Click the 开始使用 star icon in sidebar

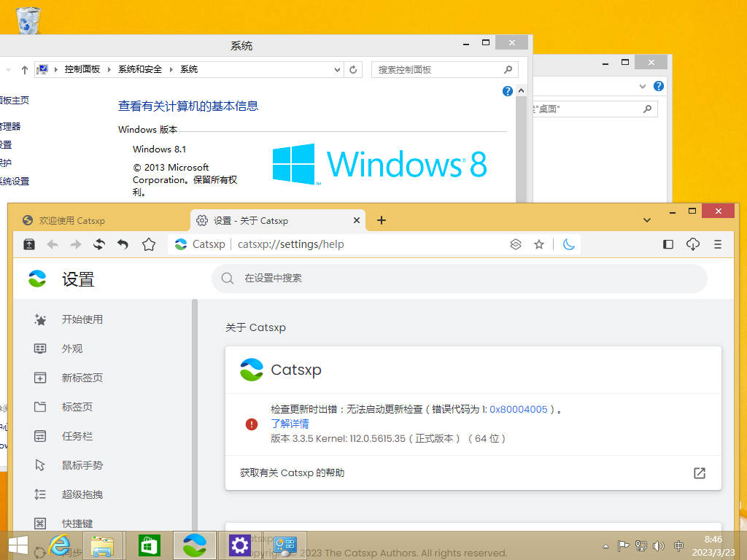coord(40,319)
